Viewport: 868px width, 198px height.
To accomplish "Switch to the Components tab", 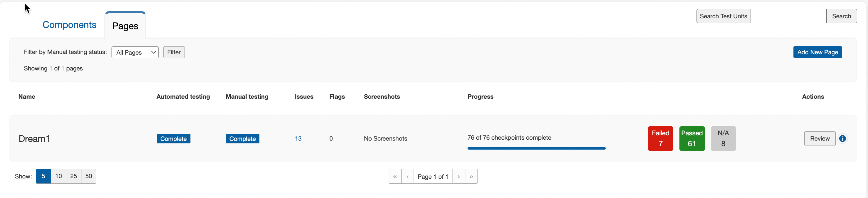I will point(69,25).
